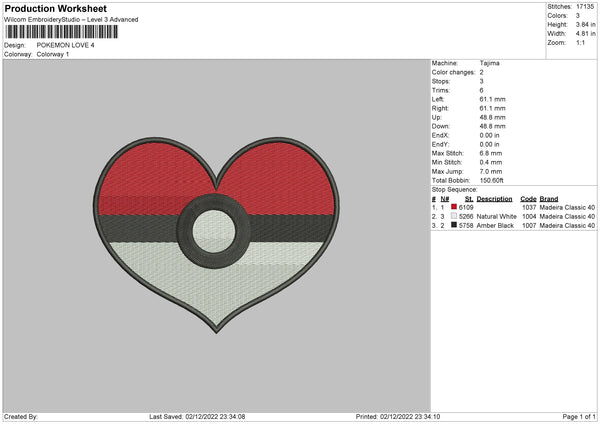Image resolution: width=600 pixels, height=424 pixels.
Task: Select thread code '1004'
Action: pyautogui.click(x=529, y=217)
